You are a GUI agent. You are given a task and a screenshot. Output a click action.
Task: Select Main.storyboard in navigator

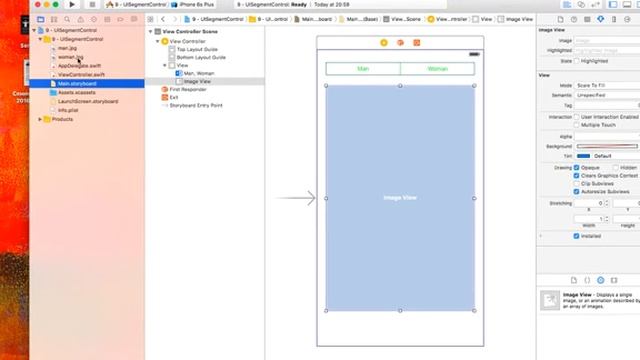87,84
